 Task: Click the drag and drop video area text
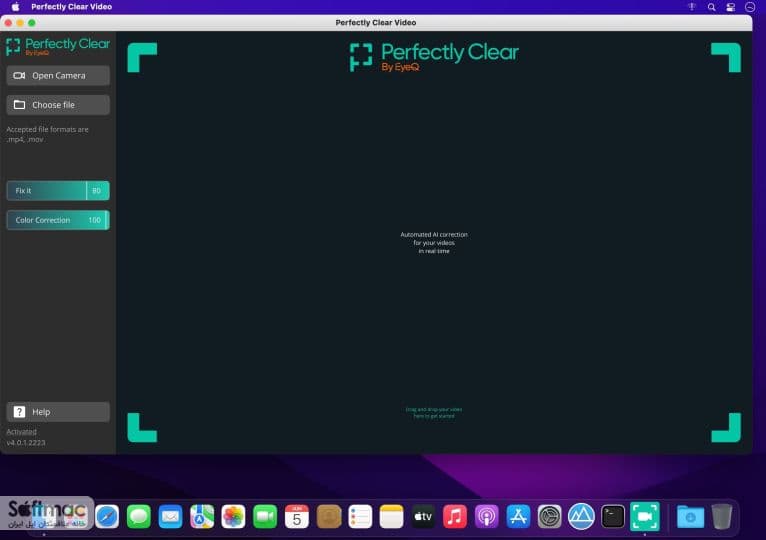coord(434,412)
